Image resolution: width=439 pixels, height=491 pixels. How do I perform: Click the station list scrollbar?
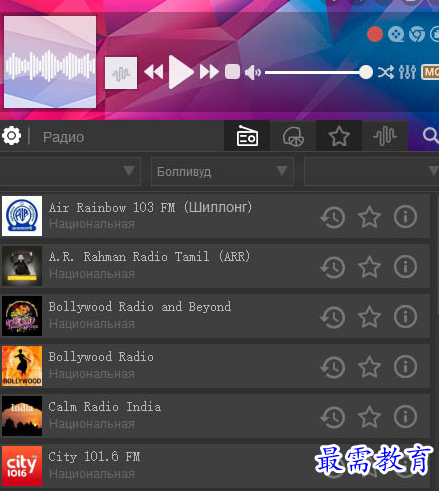(437, 255)
